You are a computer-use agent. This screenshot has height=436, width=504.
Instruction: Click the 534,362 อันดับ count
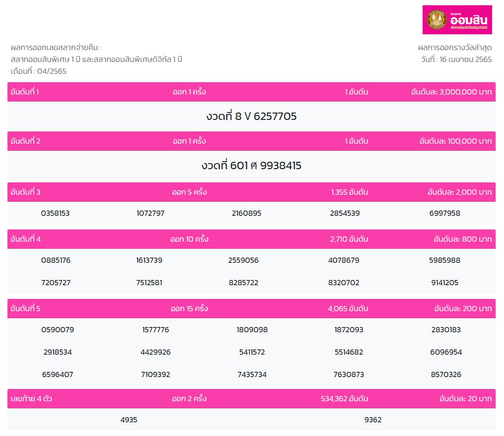(344, 399)
